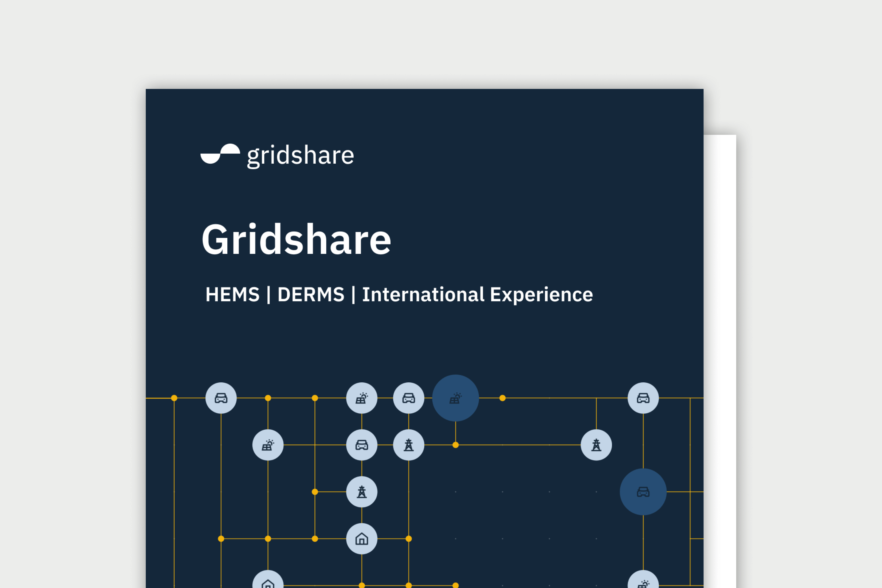Click the car icon left of dark solar circle
Screen dimensions: 882x588
(408, 398)
